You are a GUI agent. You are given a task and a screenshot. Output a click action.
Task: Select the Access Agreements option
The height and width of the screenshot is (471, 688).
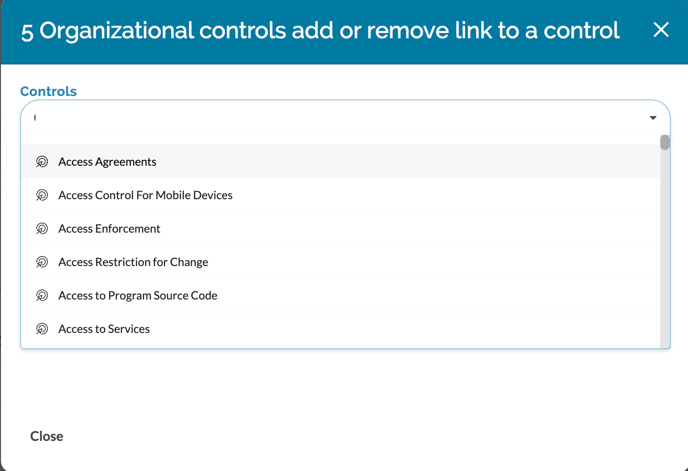(x=107, y=162)
